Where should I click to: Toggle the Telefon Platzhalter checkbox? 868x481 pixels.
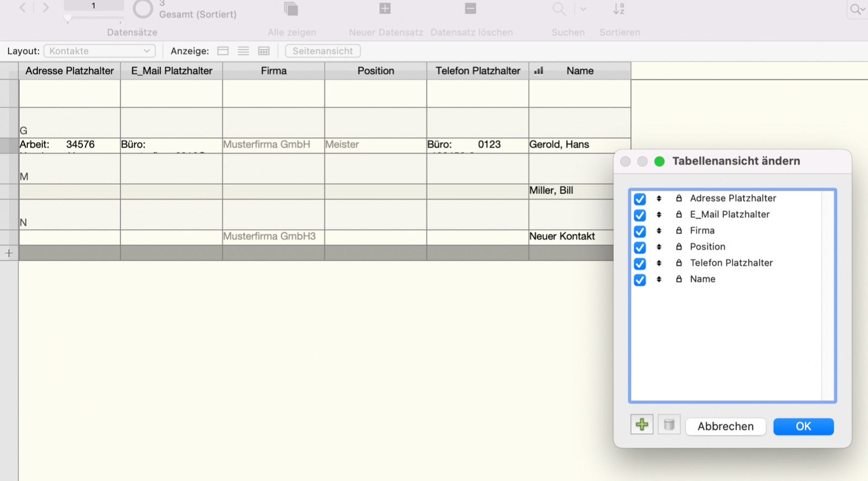click(x=640, y=264)
